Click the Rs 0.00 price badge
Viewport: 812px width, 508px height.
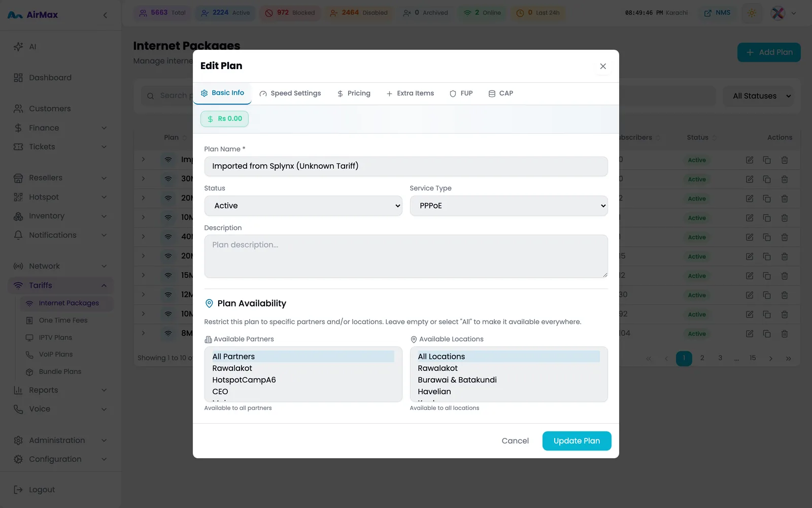pyautogui.click(x=224, y=119)
